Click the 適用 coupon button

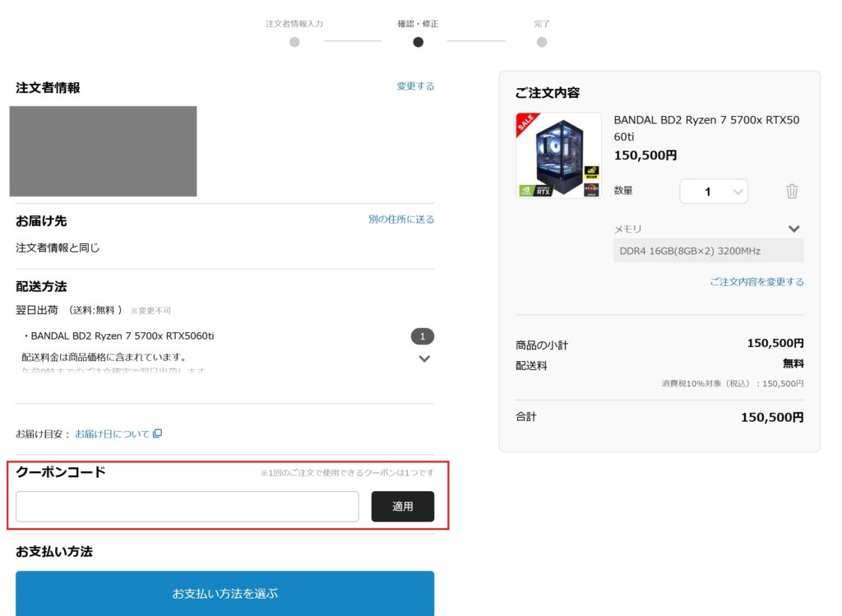click(403, 507)
